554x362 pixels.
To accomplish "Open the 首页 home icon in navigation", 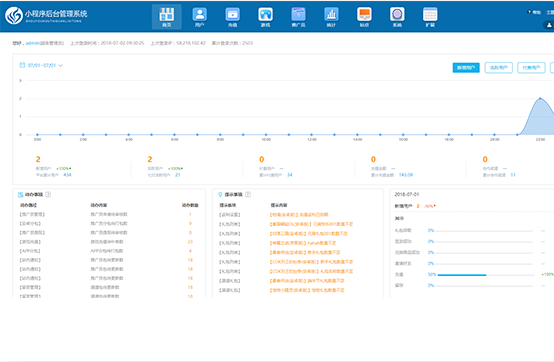I will 166,17.
